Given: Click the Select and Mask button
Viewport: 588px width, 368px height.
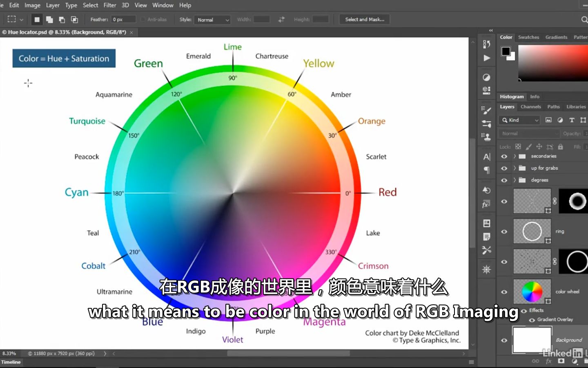Looking at the screenshot, I should point(364,19).
